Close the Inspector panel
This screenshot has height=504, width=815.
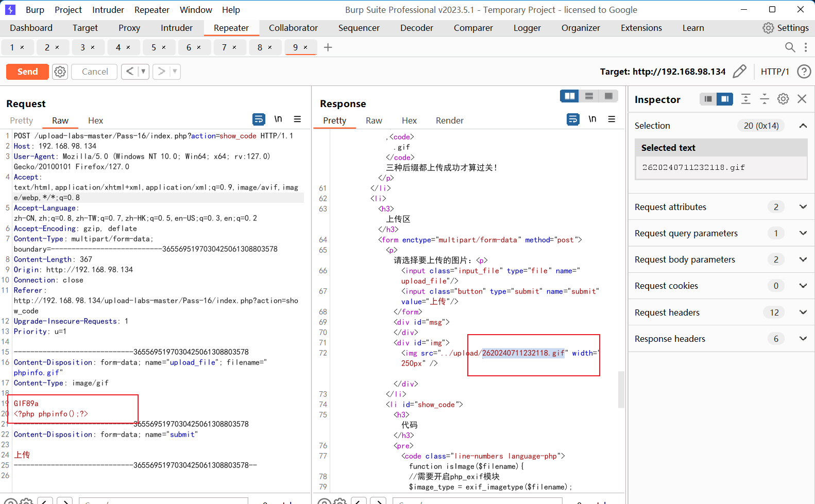point(802,99)
